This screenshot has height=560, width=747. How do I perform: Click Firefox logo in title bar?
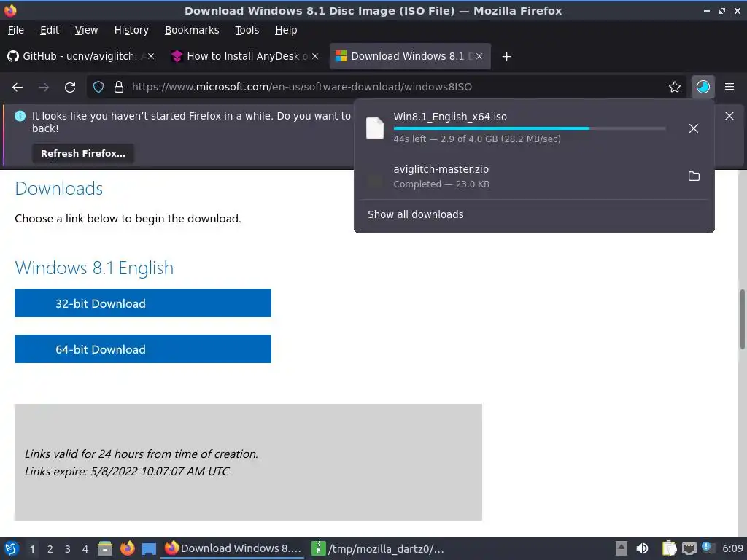click(10, 10)
